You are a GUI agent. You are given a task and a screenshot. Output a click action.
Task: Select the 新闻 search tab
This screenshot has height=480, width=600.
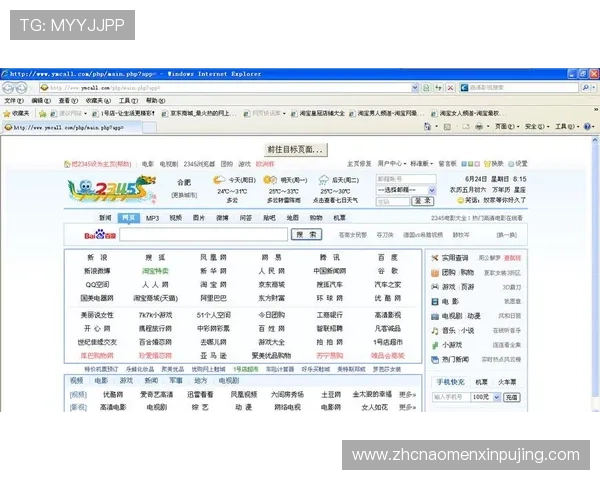click(x=105, y=218)
